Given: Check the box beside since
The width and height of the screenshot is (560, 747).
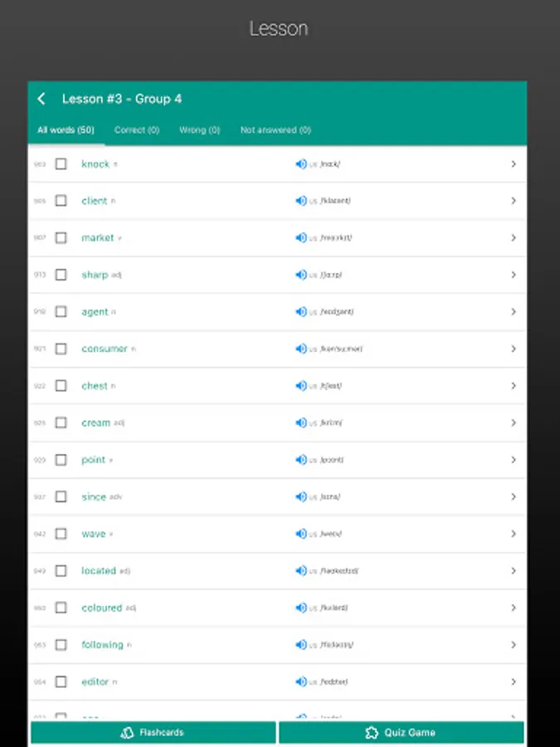Looking at the screenshot, I should pyautogui.click(x=61, y=497).
